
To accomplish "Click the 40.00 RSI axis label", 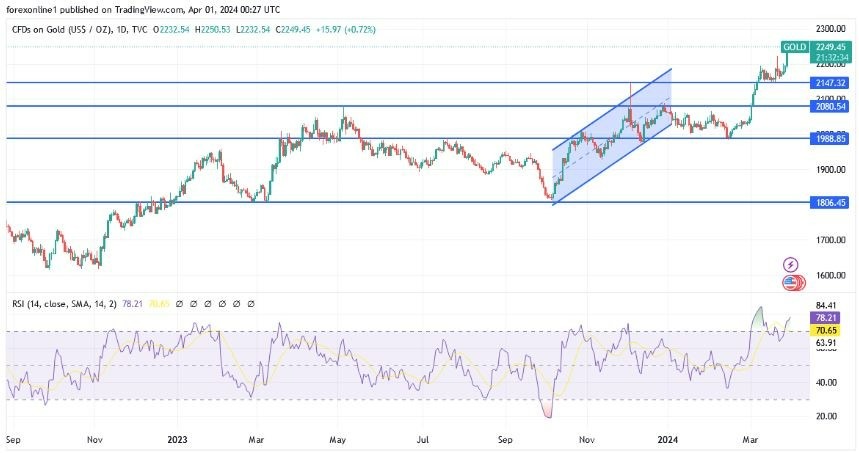I will tap(826, 382).
